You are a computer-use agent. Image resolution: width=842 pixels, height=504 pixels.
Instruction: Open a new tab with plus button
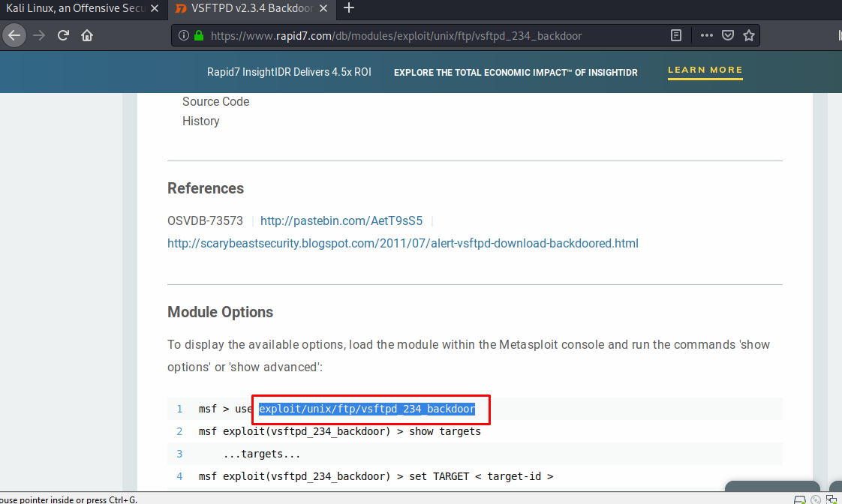coord(348,8)
